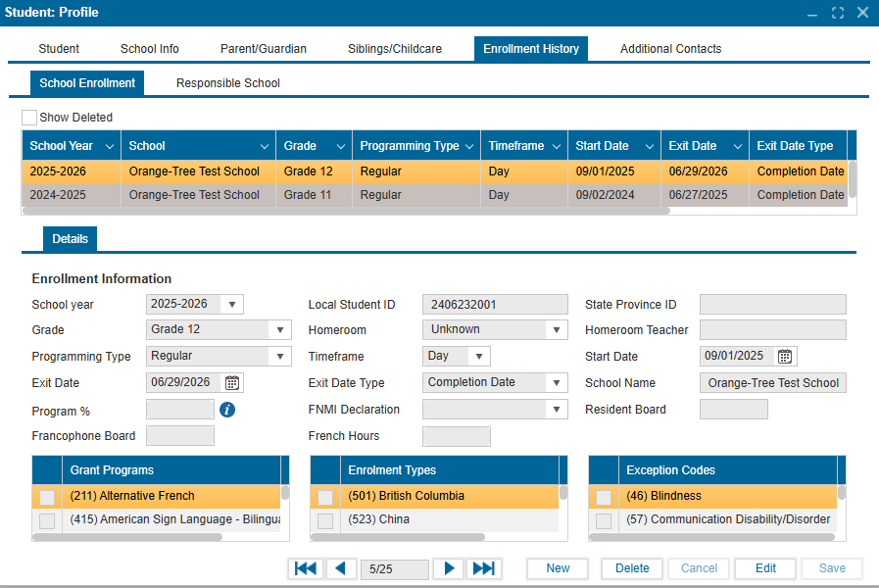Check the Alternative French grant program
Screen dimensions: 879x588
47,497
